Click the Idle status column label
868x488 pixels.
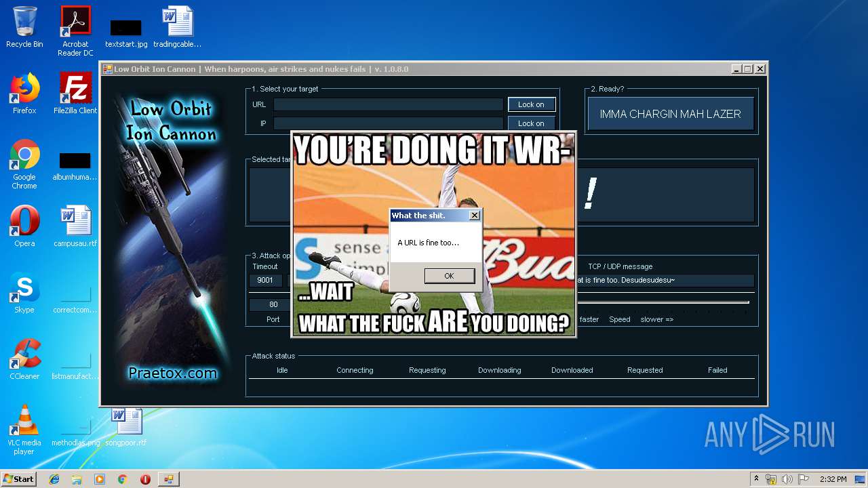[282, 370]
